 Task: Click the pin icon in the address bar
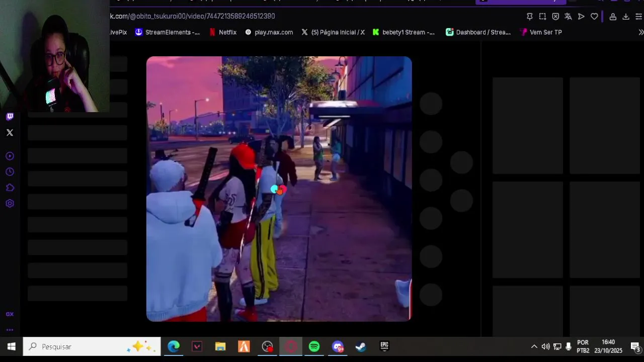529,17
